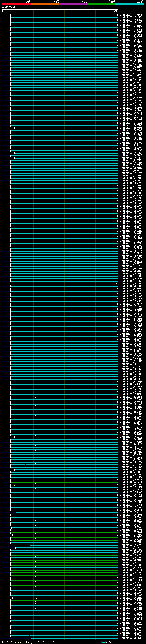Select UniRef100_Q0INR5 hit

[131, 90]
